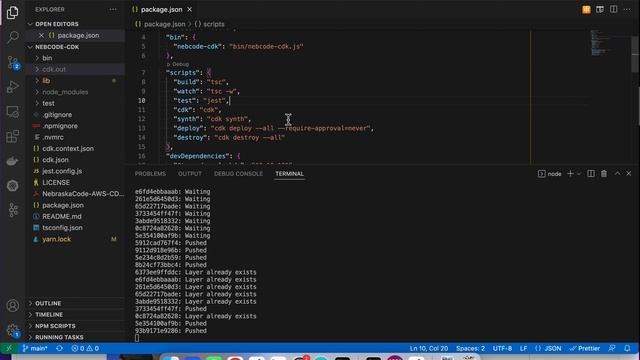Open the Manage settings gear
Image resolution: width=640 pixels, height=360 pixels.
pos(13,330)
